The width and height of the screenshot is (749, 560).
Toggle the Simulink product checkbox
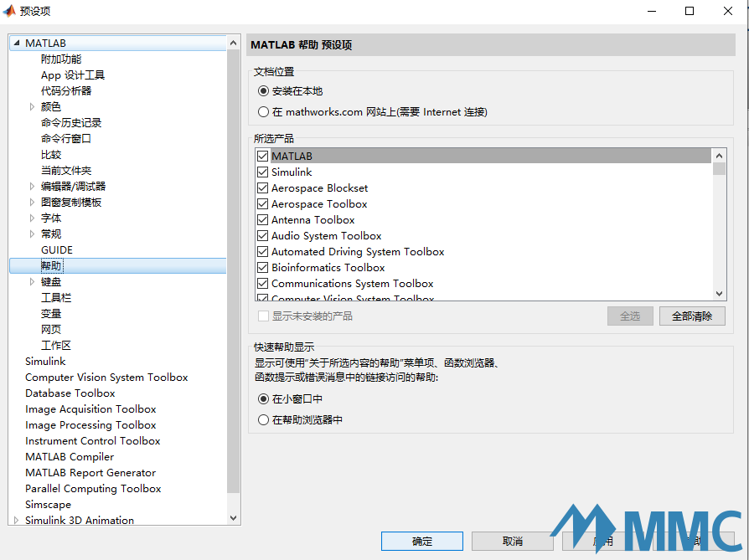[262, 172]
